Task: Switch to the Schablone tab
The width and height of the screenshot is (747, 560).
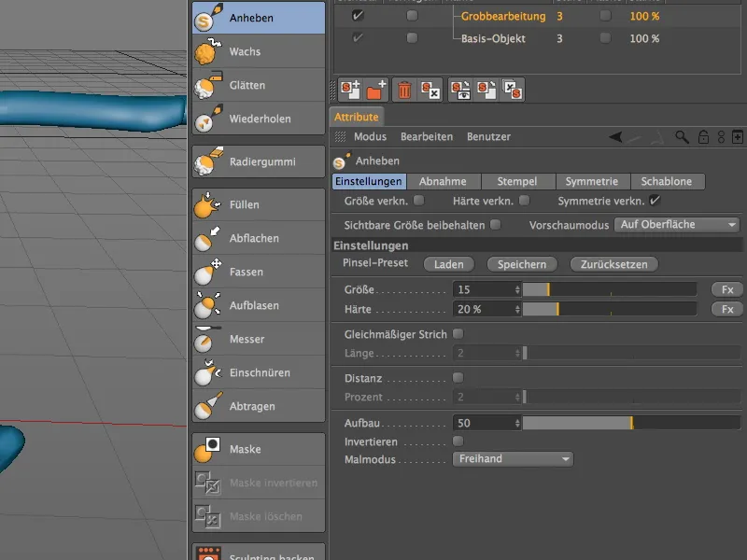Action: (667, 181)
